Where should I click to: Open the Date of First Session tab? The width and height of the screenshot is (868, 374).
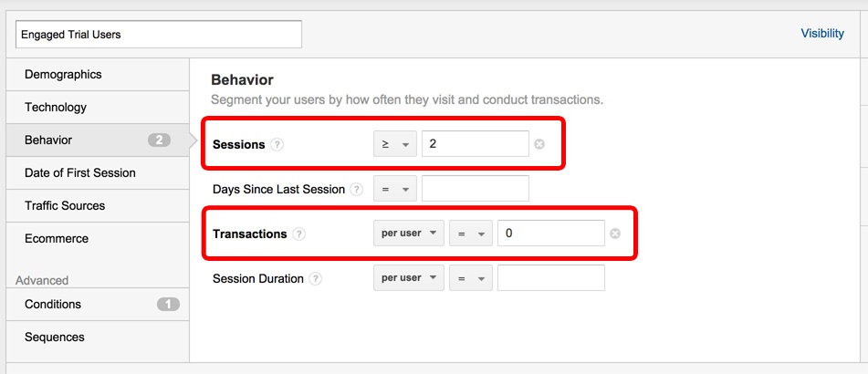click(80, 172)
